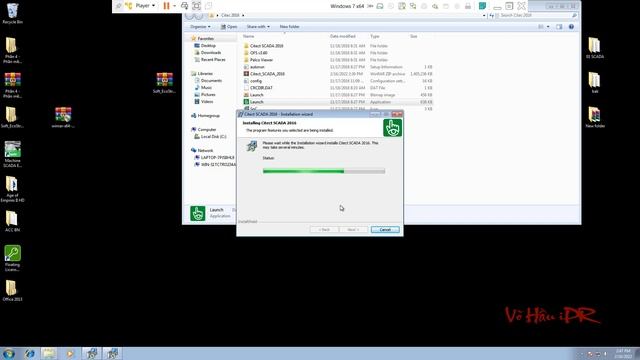Select the autorun setup information file

click(338, 67)
